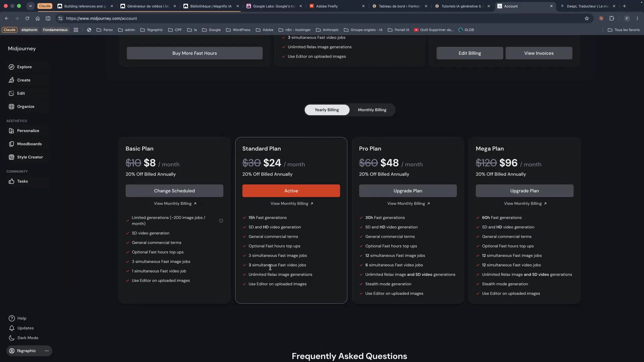Viewport: 644px width, 362px height.
Task: Switch to DeepL Traducteur tab
Action: (588, 6)
